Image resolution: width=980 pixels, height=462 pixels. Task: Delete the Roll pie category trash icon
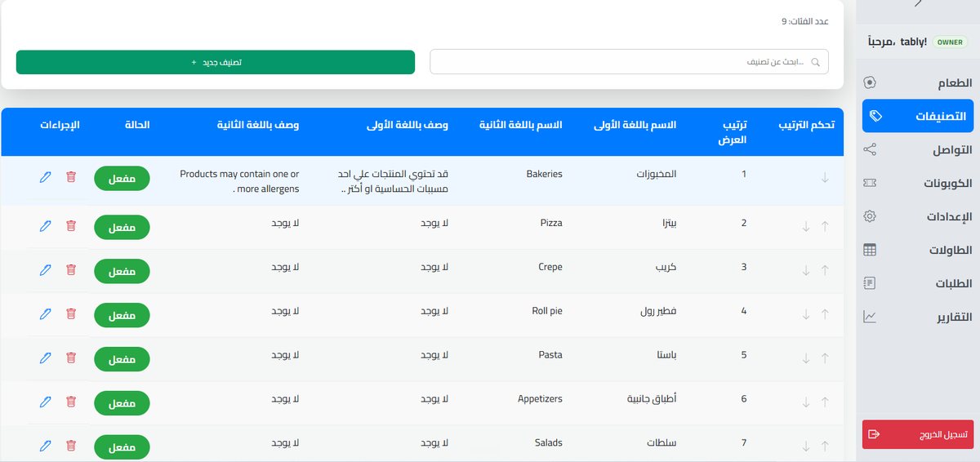71,314
